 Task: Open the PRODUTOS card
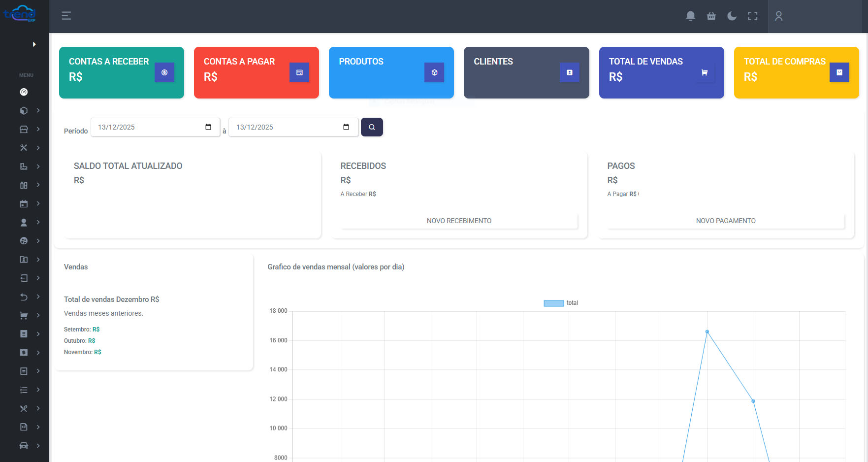coord(391,72)
